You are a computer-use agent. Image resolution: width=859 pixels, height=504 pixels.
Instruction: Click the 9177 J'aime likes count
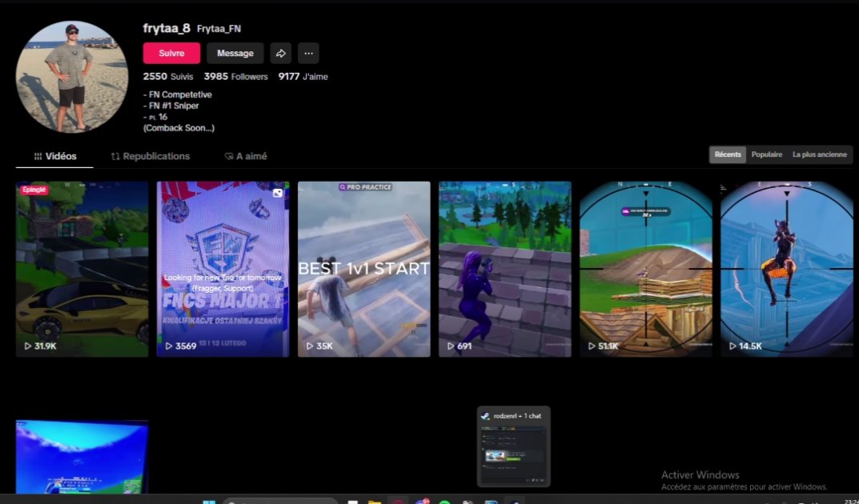pyautogui.click(x=303, y=77)
